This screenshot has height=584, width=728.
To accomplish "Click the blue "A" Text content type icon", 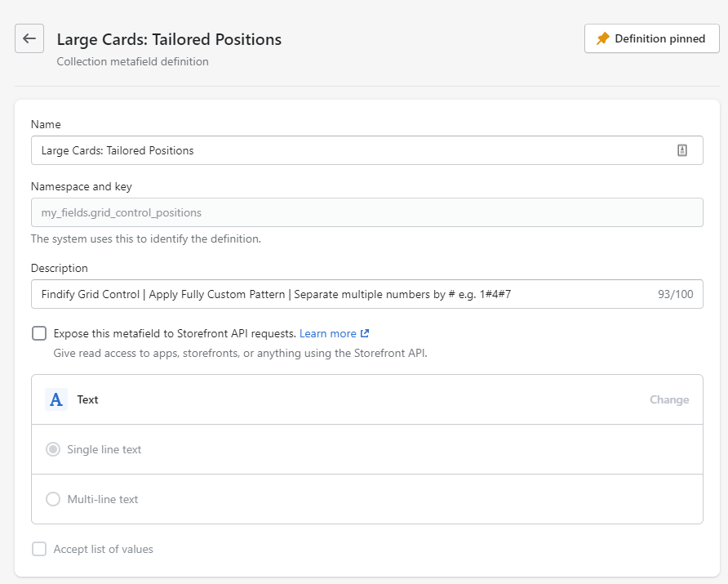I will pyautogui.click(x=55, y=399).
